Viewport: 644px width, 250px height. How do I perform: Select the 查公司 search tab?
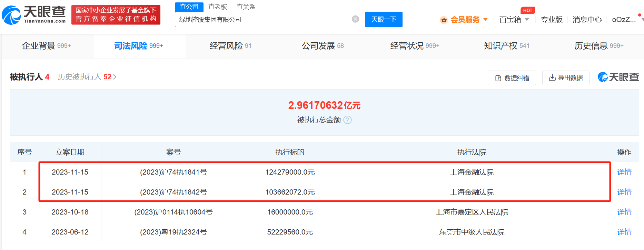(x=189, y=7)
